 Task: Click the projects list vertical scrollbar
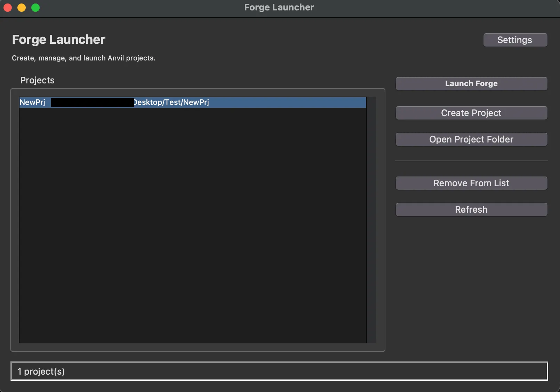point(372,220)
